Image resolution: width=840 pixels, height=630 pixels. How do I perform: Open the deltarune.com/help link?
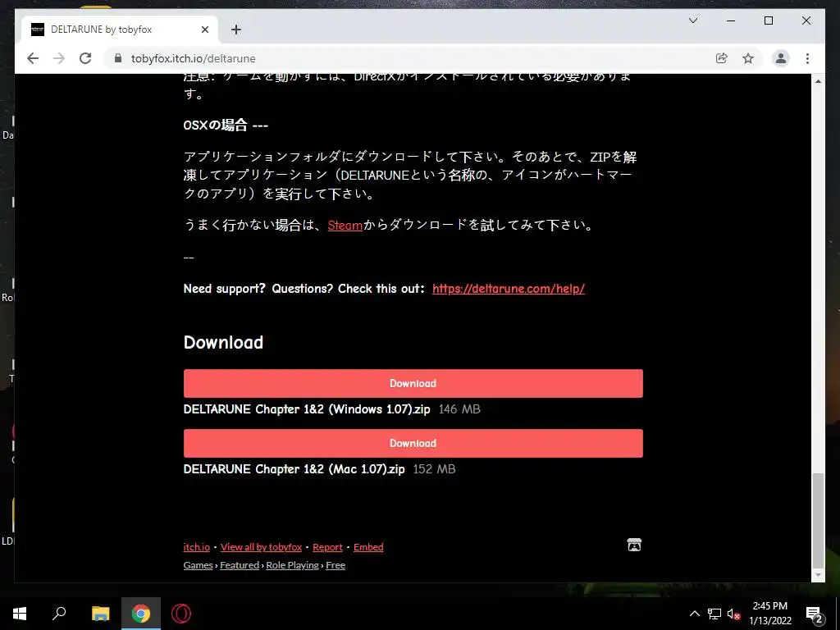click(x=509, y=288)
